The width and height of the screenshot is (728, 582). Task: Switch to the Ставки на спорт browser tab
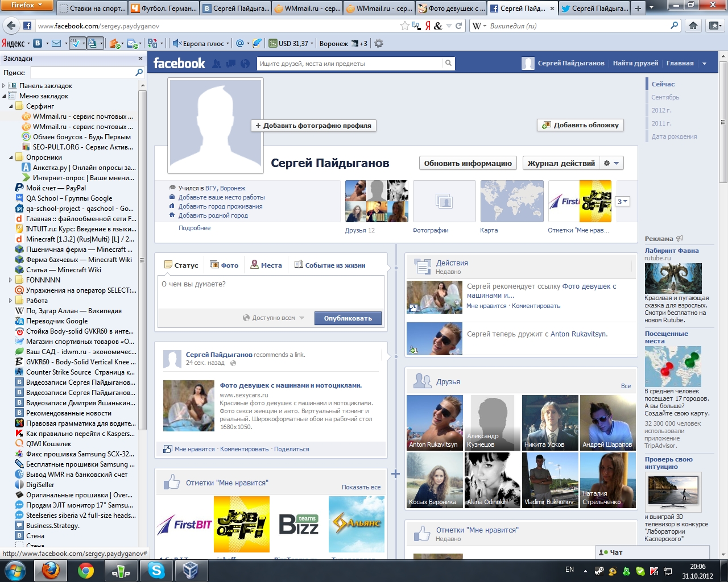point(92,9)
